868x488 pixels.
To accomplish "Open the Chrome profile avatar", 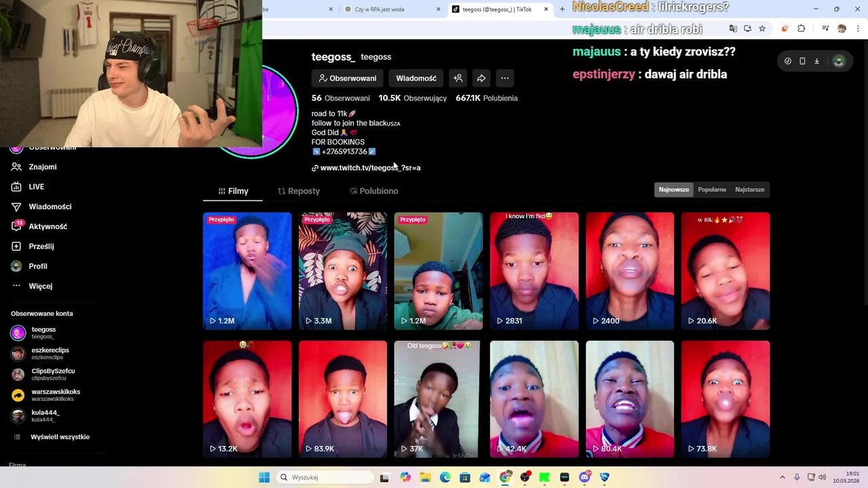I will pyautogui.click(x=842, y=28).
